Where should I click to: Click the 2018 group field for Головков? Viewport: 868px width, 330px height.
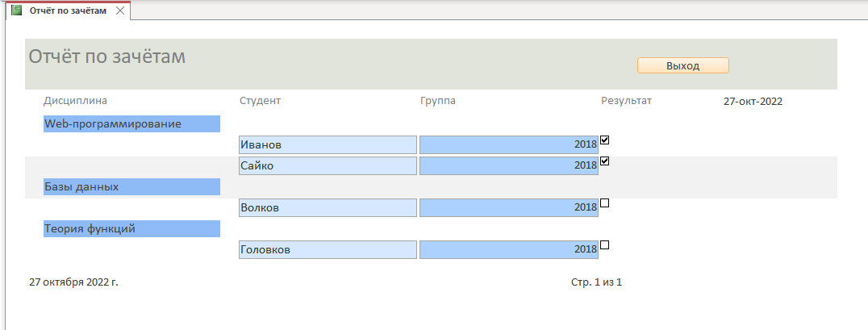click(x=509, y=249)
